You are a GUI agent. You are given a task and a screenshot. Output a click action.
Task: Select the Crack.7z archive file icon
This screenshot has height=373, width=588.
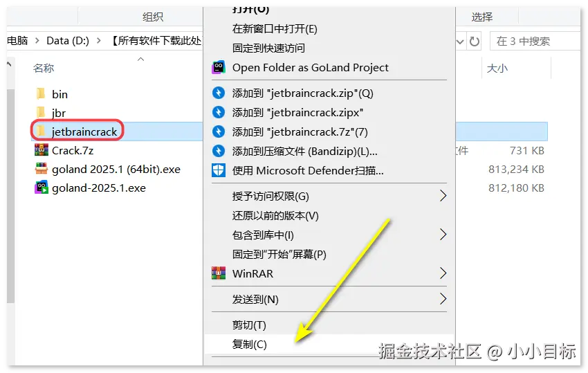click(x=42, y=150)
